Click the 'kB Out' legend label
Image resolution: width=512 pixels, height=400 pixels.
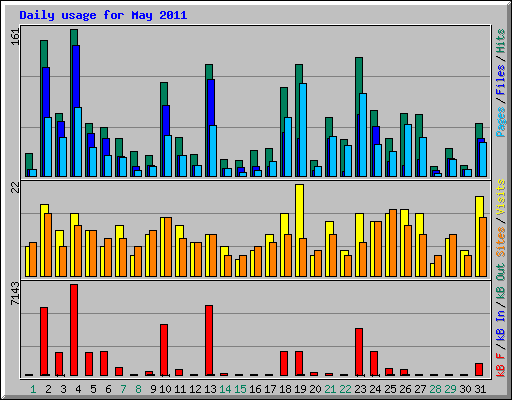click(x=500, y=282)
